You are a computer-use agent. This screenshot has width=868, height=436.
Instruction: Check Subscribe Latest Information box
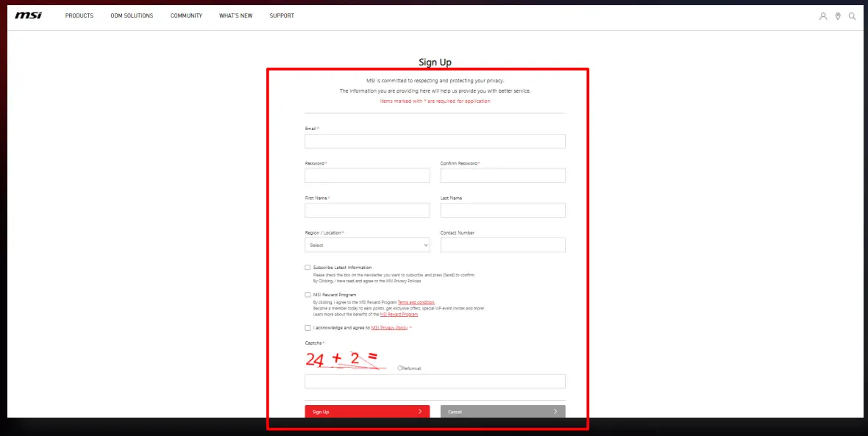307,267
